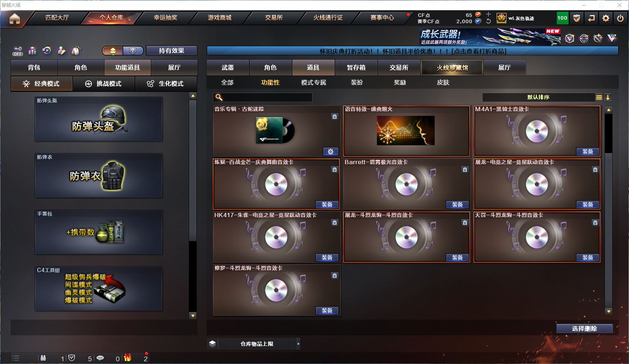Open the settings gear in top bar
This screenshot has width=629, height=364.
pyautogui.click(x=606, y=18)
